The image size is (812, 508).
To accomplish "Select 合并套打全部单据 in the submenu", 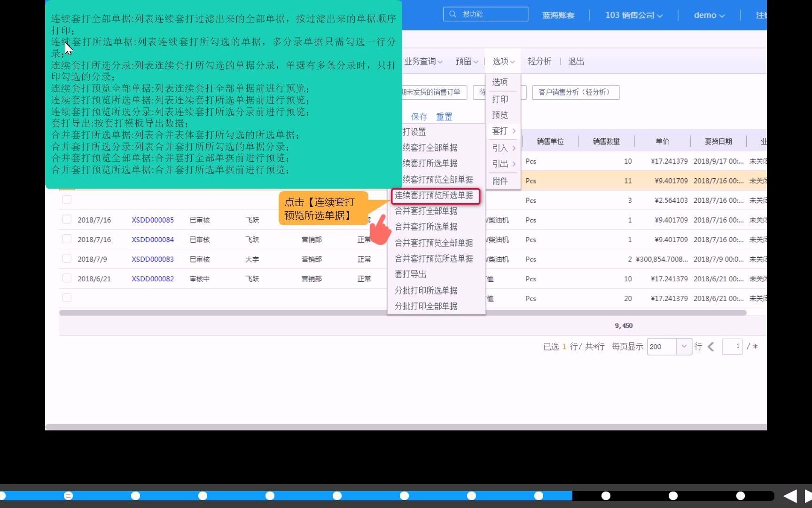I will point(426,211).
